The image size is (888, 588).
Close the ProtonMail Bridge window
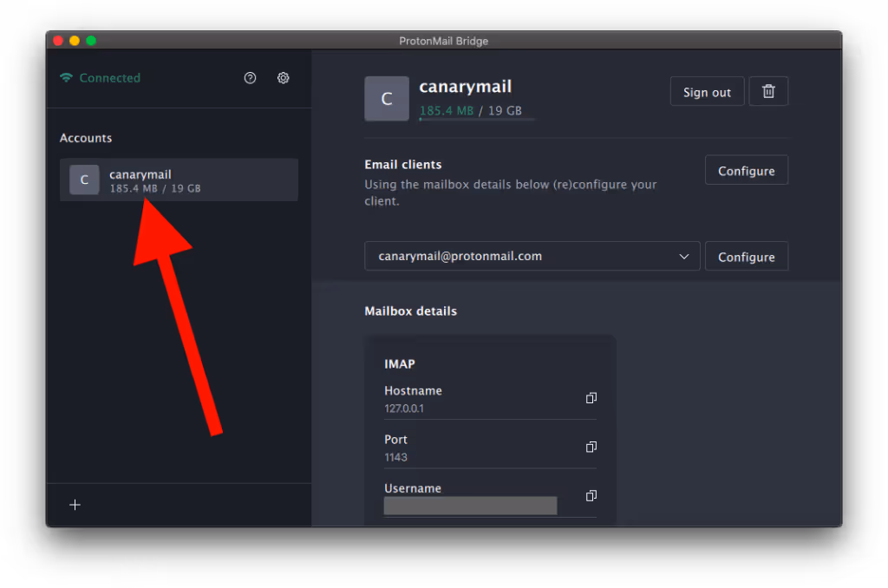coord(58,41)
